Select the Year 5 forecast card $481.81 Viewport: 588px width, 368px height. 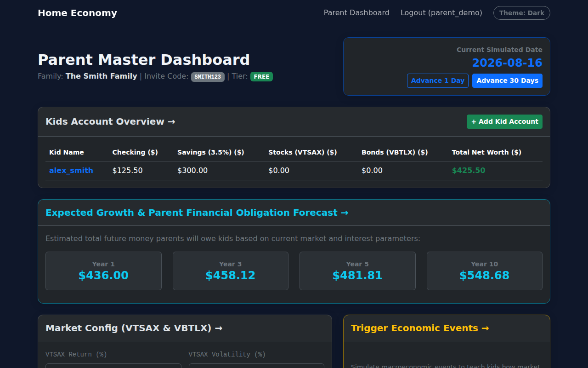point(357,271)
